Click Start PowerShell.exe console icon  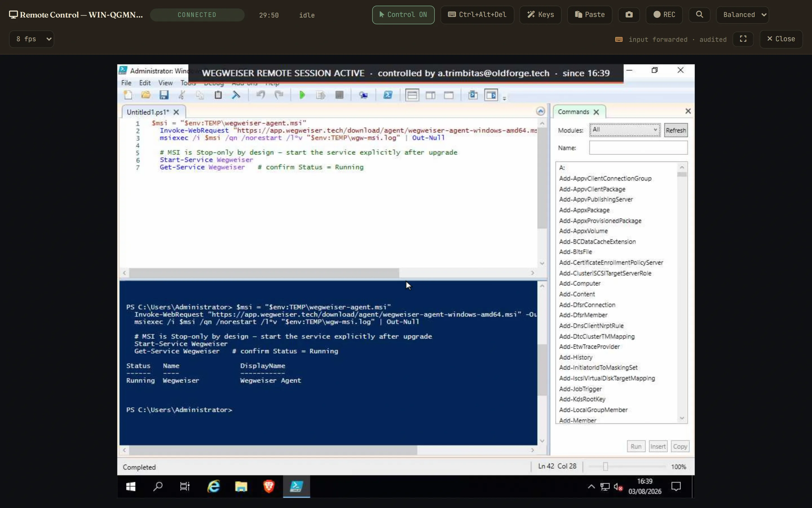coord(388,95)
